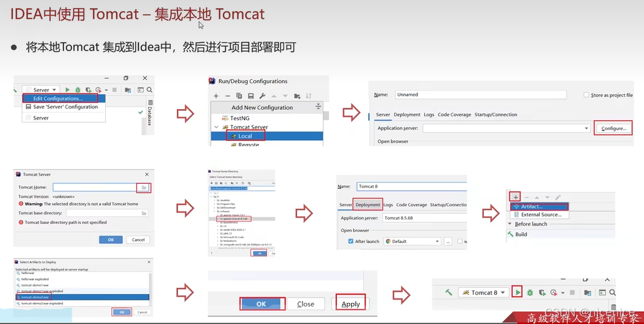Image resolution: width=644 pixels, height=324 pixels.
Task: Open Startup/Connection tab in Unnamed config
Action: [x=496, y=115]
